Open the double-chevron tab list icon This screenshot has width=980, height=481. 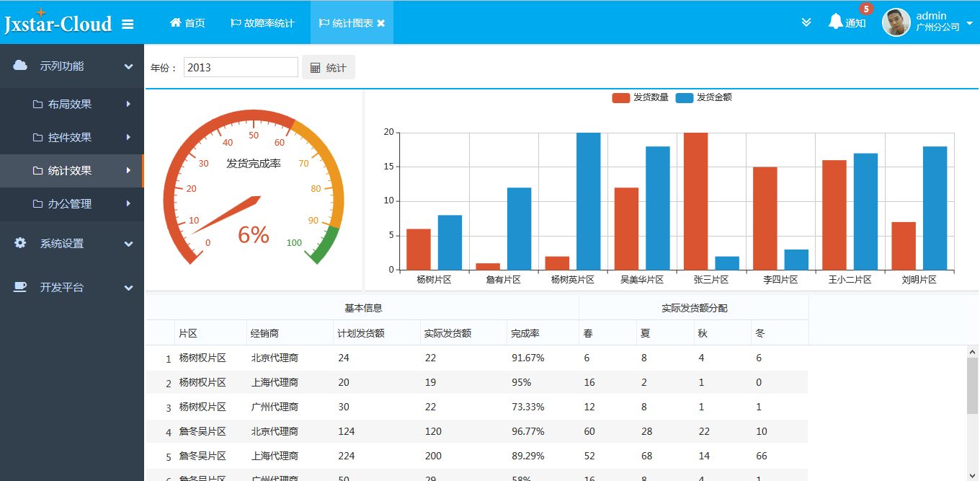pos(806,22)
